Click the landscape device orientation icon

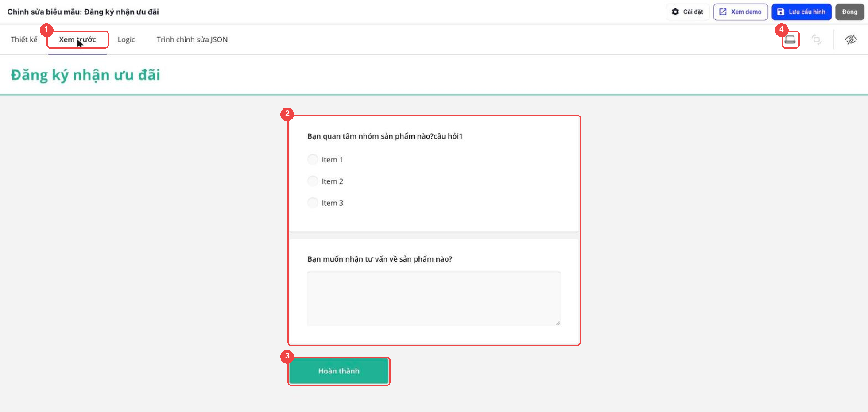(x=790, y=40)
